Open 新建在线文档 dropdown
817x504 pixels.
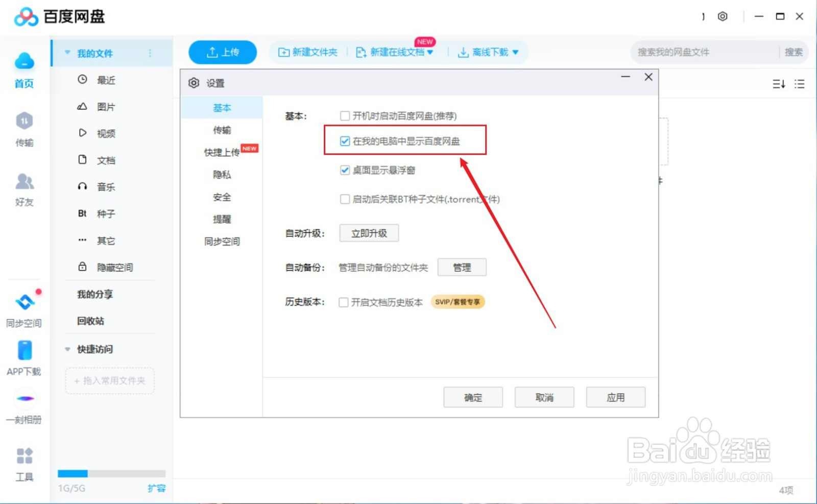pos(395,52)
